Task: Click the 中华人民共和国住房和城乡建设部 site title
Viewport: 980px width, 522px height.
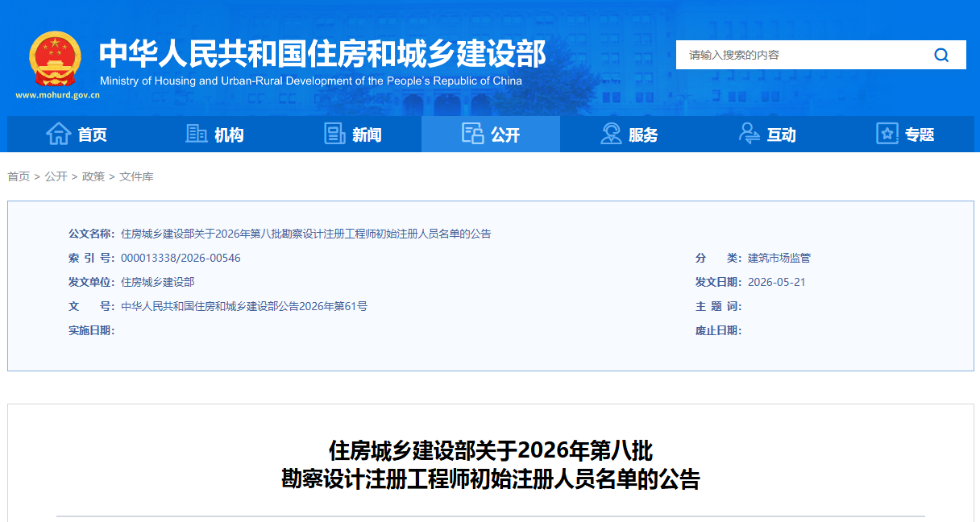Action: click(322, 53)
